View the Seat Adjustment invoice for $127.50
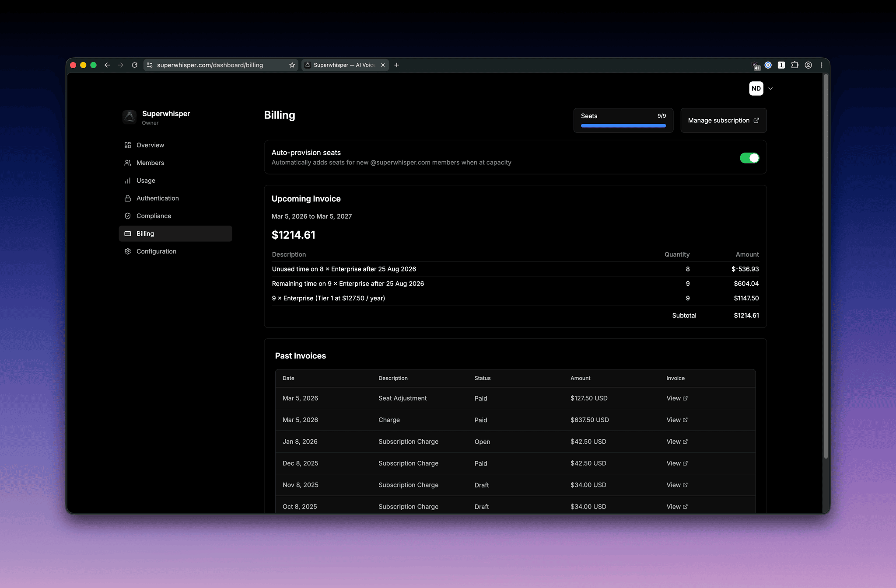 click(x=677, y=398)
